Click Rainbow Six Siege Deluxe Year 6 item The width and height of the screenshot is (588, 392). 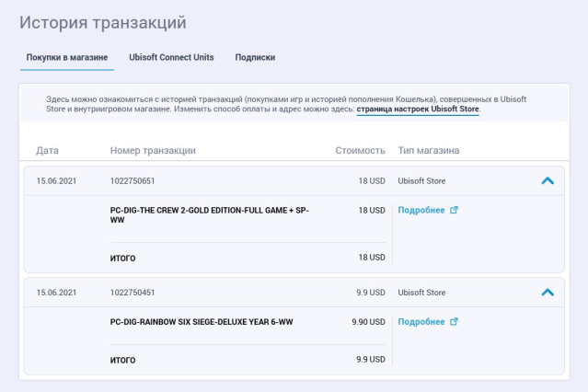click(x=202, y=322)
